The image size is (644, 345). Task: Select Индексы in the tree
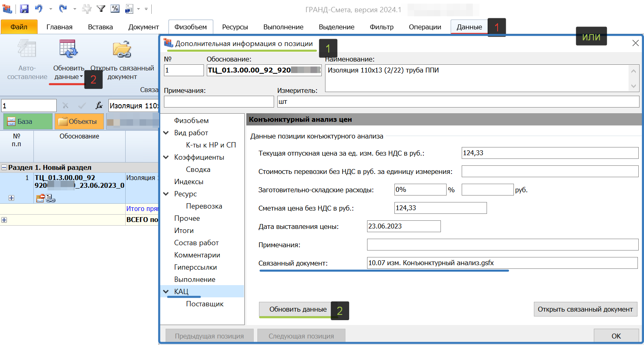pyautogui.click(x=189, y=182)
